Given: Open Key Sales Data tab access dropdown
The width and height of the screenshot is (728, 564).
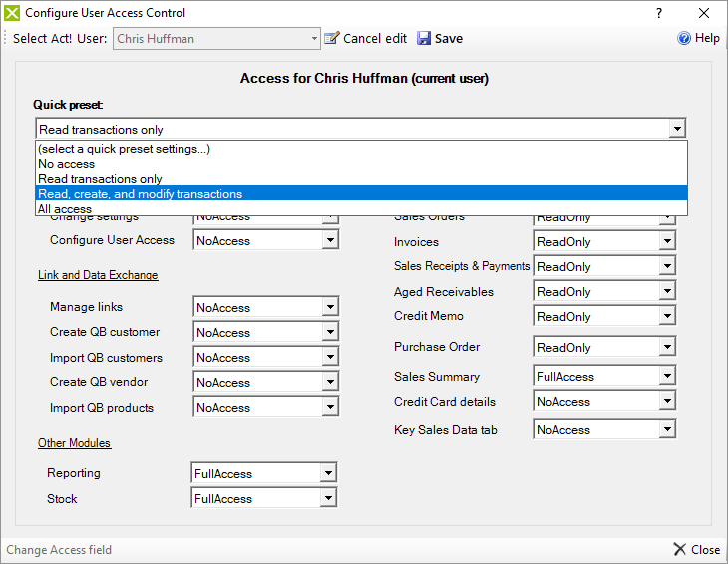Looking at the screenshot, I should pos(667,429).
